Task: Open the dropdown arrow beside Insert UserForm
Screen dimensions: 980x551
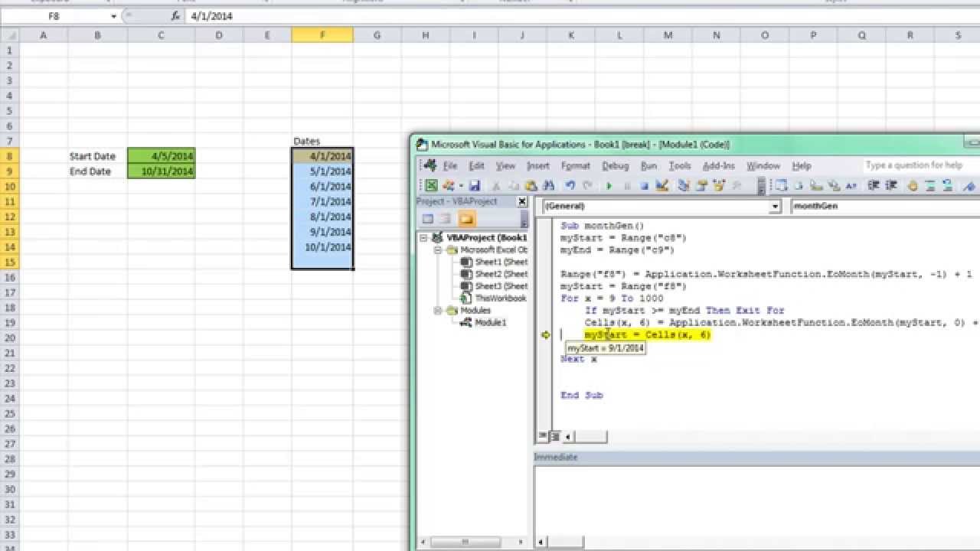Action: [461, 185]
